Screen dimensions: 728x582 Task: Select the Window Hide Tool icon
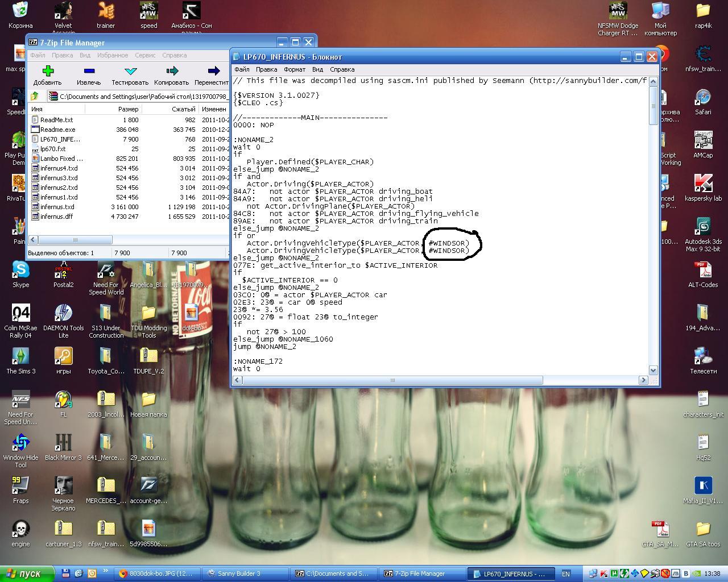[x=20, y=451]
